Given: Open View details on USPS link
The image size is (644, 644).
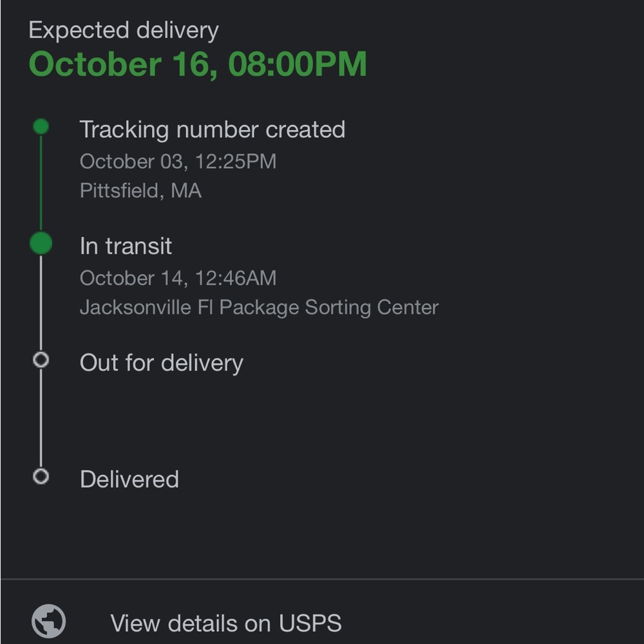Looking at the screenshot, I should click(x=225, y=623).
